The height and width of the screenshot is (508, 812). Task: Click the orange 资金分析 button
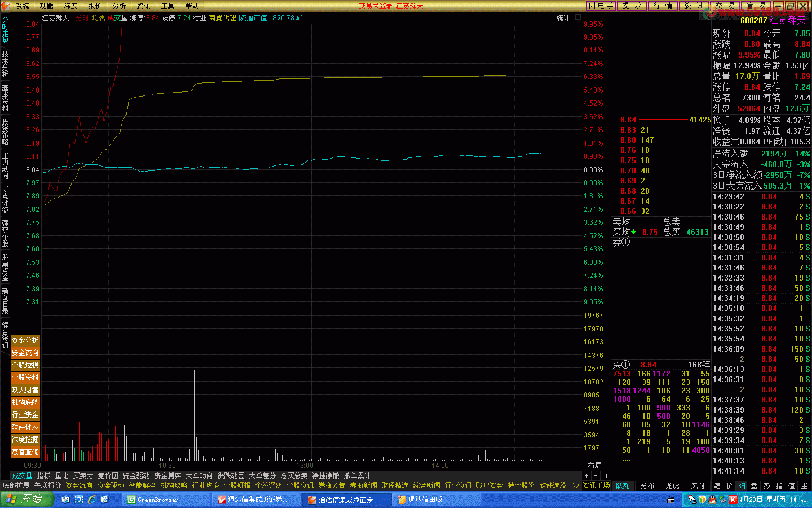pyautogui.click(x=25, y=340)
